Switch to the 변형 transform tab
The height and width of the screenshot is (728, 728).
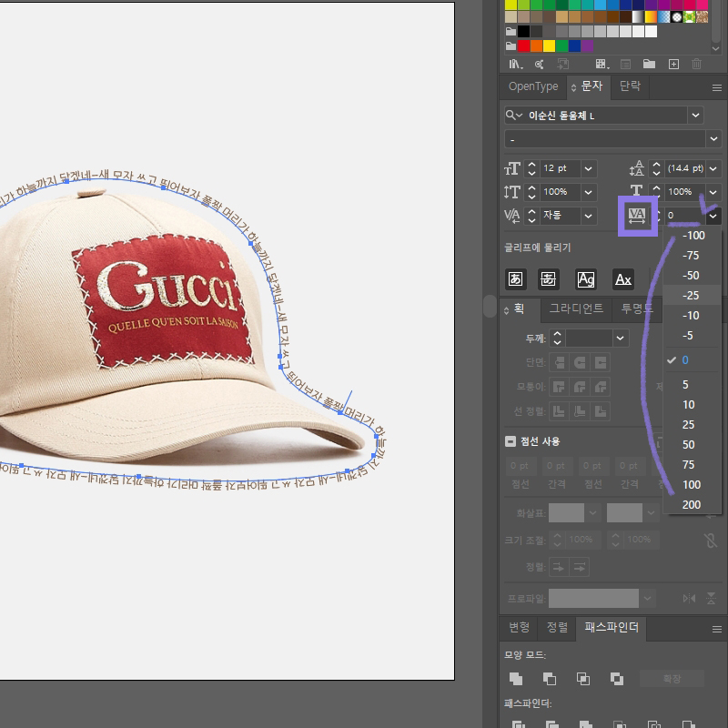tap(519, 628)
